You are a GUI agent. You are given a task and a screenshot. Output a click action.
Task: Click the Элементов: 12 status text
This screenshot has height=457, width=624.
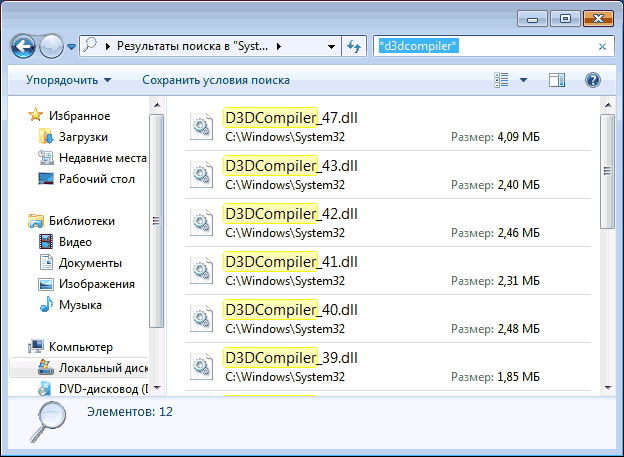pyautogui.click(x=130, y=412)
